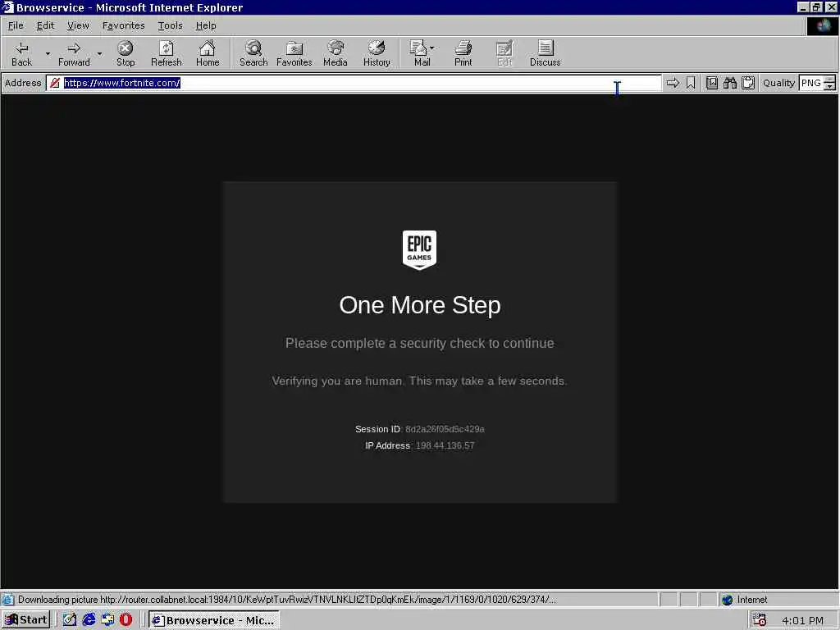The width and height of the screenshot is (840, 630).
Task: Click the binoculars find icon
Action: tap(730, 83)
